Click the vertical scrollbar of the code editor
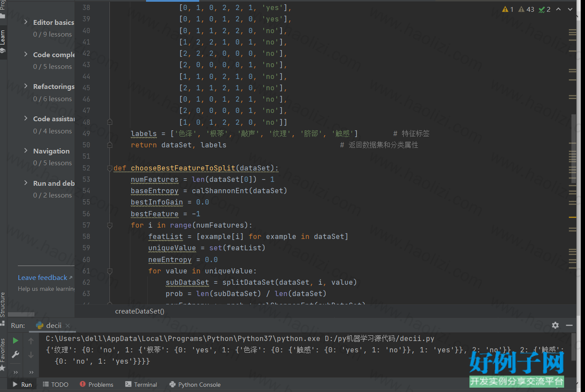 pos(574,148)
